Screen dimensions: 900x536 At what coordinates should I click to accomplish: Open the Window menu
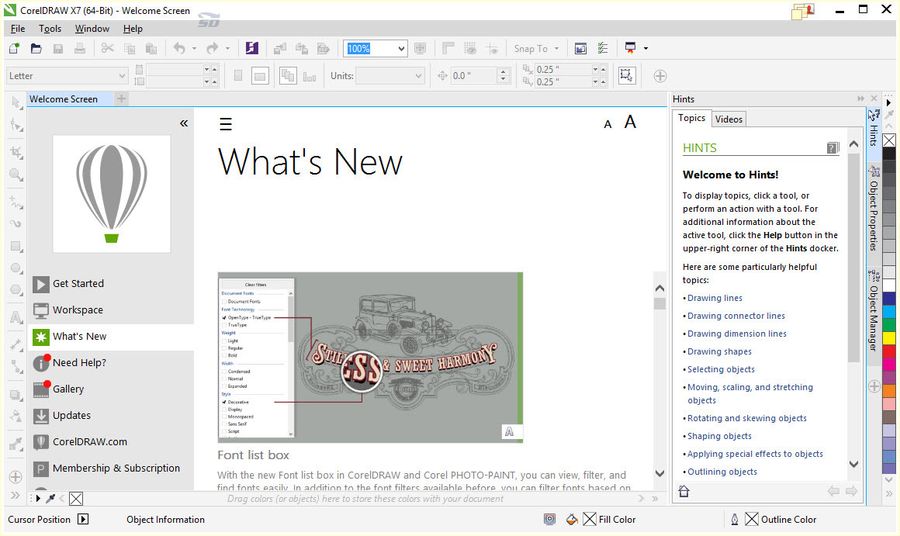coord(92,29)
